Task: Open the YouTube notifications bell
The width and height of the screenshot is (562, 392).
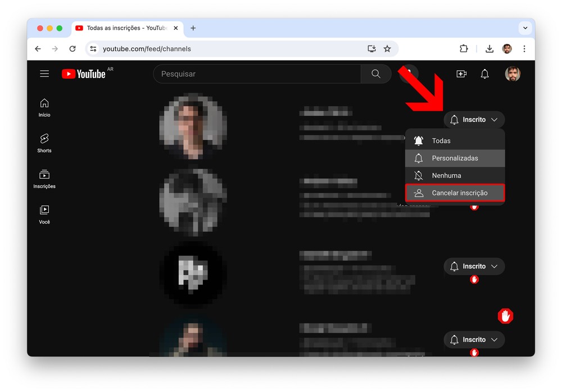Action: coord(484,74)
